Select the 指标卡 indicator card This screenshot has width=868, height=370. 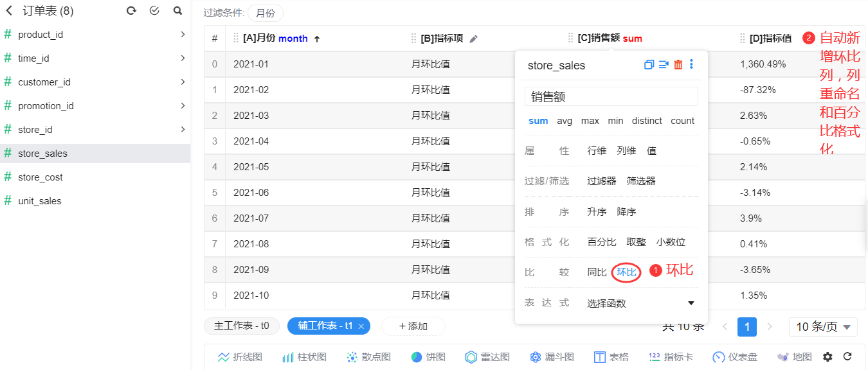pos(671,357)
